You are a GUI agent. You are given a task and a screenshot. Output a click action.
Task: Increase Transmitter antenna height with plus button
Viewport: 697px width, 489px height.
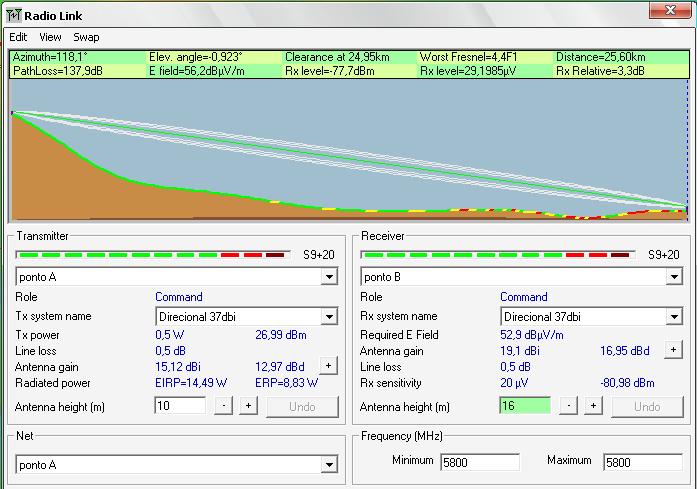click(248, 406)
